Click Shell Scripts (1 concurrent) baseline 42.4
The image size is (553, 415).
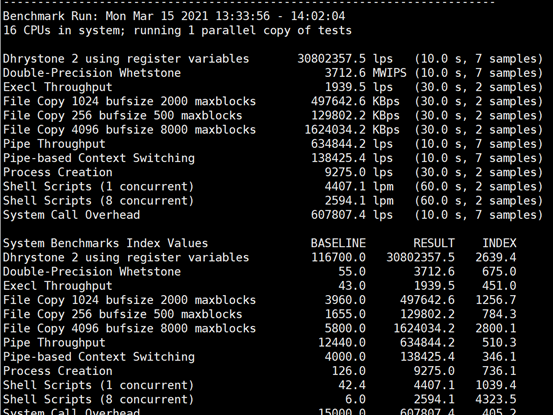(x=352, y=385)
